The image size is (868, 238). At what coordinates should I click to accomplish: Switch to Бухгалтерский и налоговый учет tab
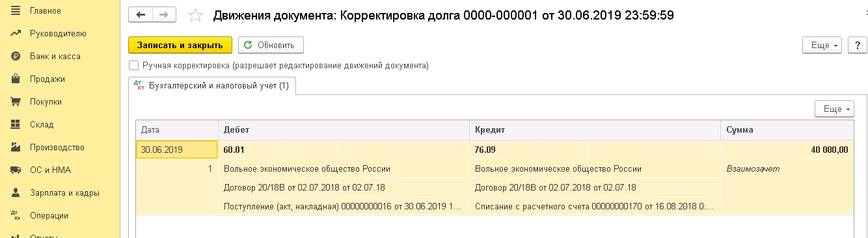(x=212, y=85)
